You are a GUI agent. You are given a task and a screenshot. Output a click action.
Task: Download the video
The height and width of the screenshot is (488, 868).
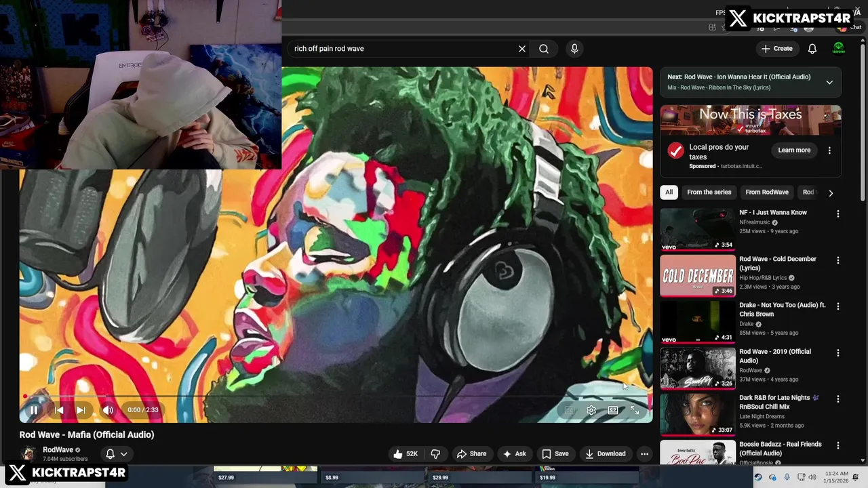pyautogui.click(x=605, y=454)
